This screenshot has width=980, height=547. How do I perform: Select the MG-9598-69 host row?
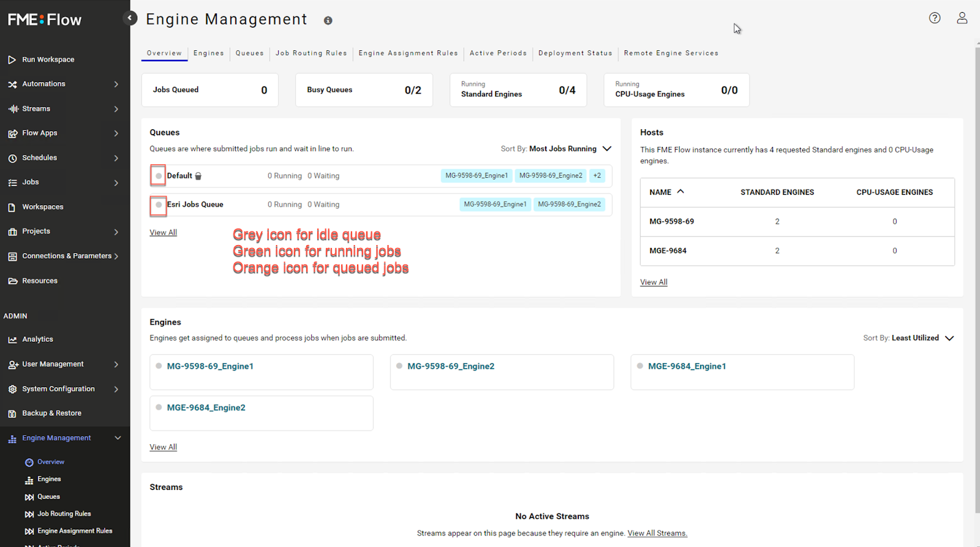click(x=797, y=222)
